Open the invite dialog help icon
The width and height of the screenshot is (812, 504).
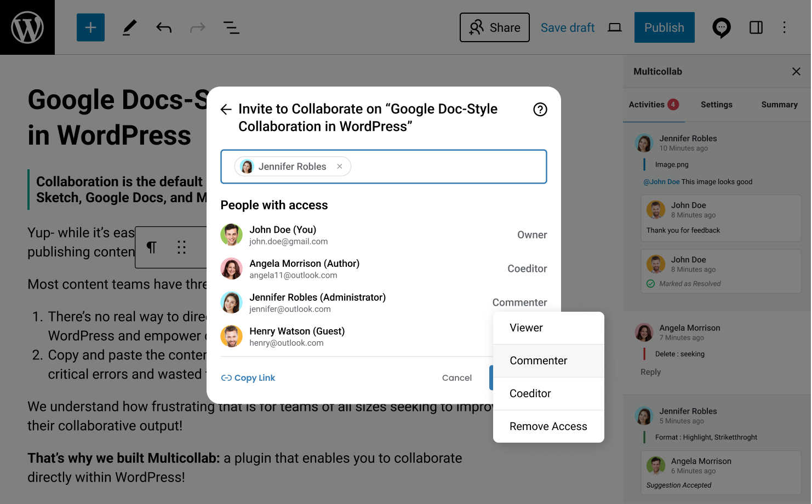[x=540, y=110]
